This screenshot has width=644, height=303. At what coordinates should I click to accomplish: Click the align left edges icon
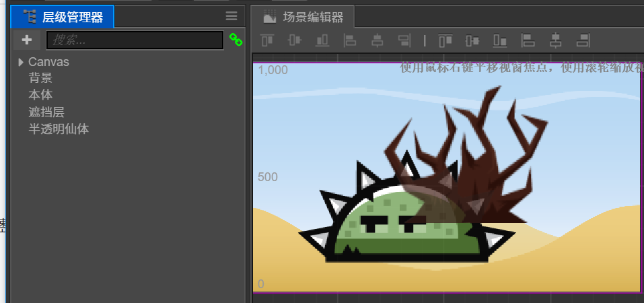coord(349,40)
